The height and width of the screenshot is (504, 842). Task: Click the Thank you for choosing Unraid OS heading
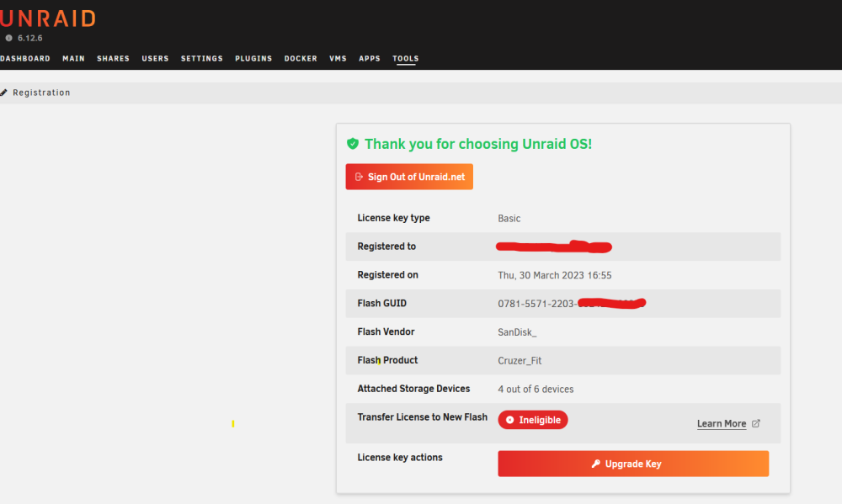[x=478, y=144]
